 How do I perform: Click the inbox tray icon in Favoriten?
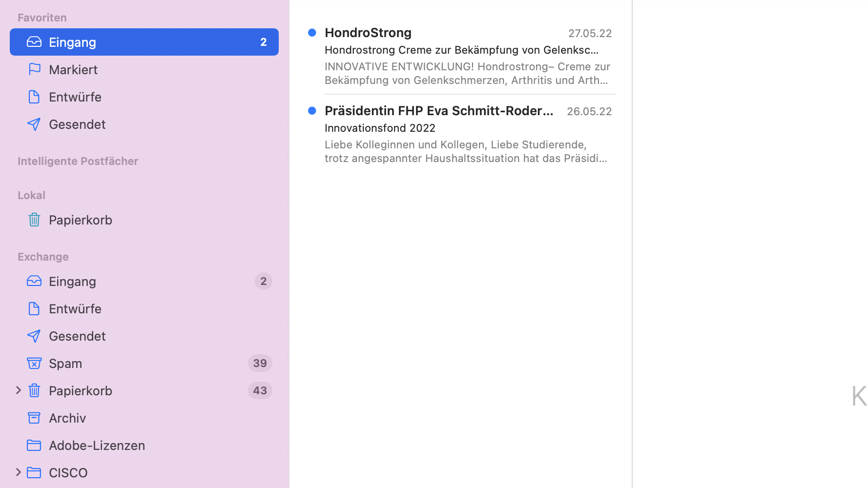(34, 42)
